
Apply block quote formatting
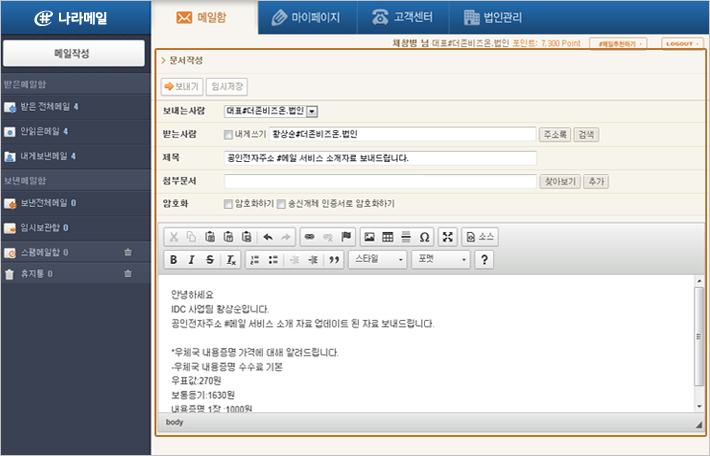(334, 259)
